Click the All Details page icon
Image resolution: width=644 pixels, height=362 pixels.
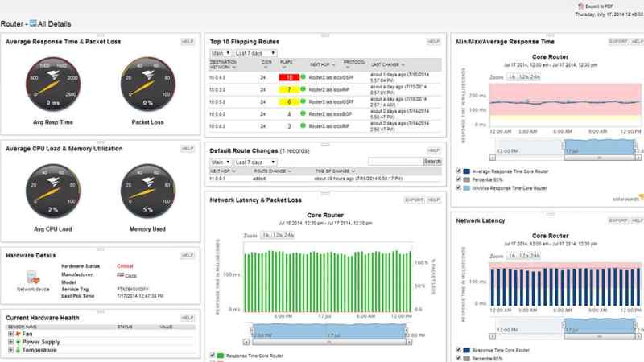click(x=33, y=23)
